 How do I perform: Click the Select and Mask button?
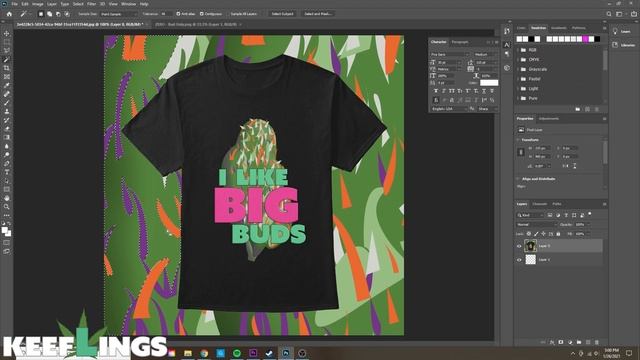318,14
